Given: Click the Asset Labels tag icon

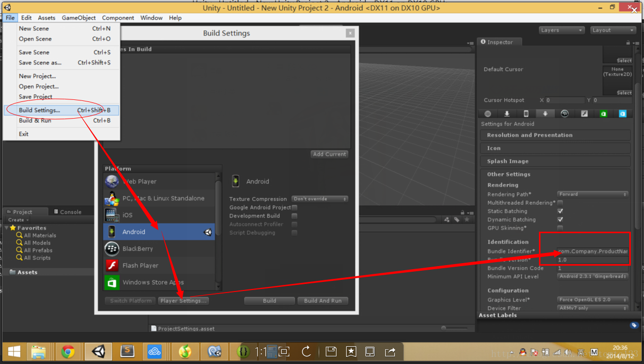Looking at the screenshot, I should pyautogui.click(x=634, y=325).
